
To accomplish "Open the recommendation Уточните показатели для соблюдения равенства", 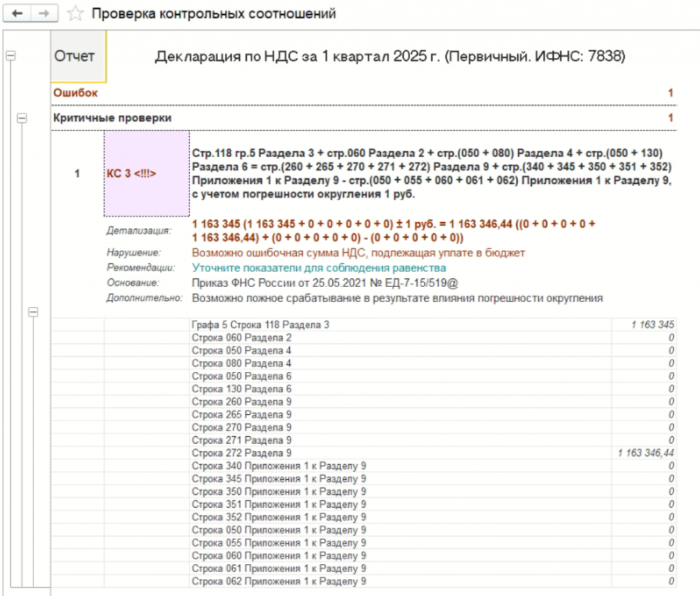I will click(319, 268).
